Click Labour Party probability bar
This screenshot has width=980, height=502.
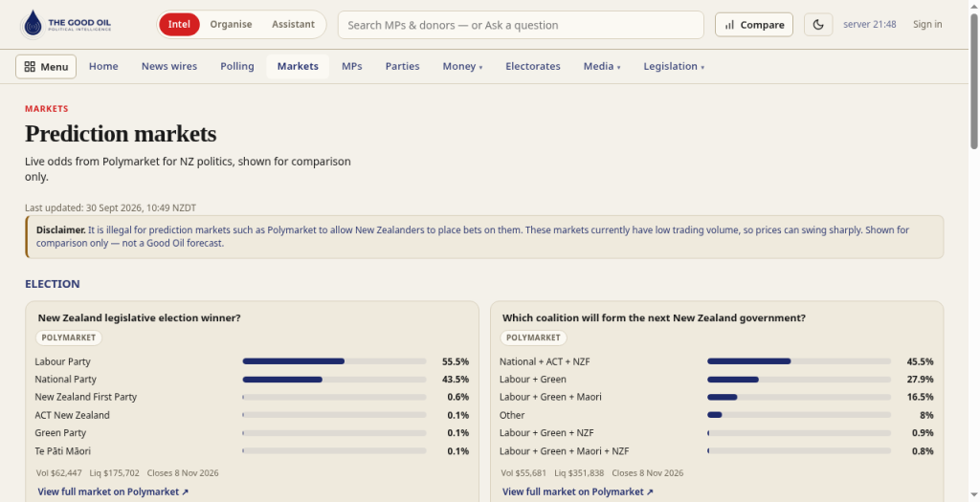(334, 361)
